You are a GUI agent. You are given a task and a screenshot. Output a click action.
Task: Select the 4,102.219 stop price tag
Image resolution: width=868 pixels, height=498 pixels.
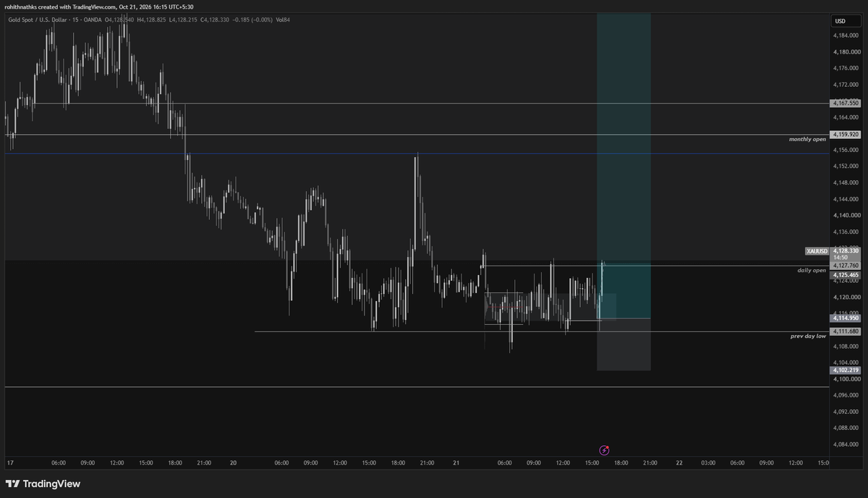pos(846,370)
